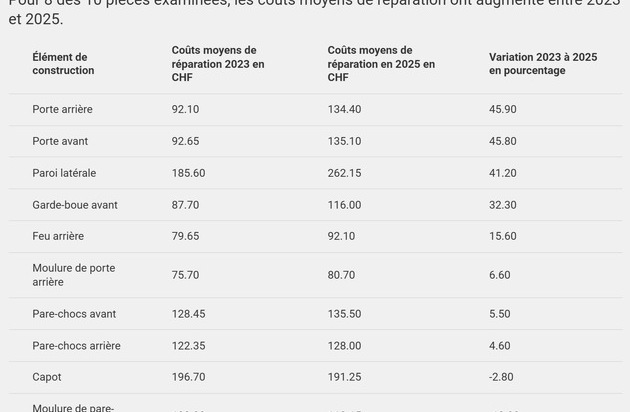Click the 45.90 variation value
This screenshot has width=630, height=412.
pos(503,109)
